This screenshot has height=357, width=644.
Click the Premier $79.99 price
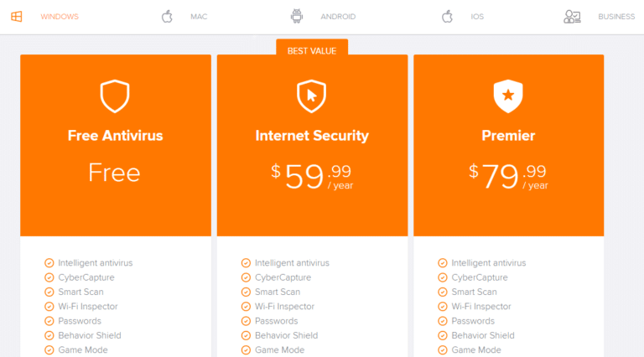tap(508, 176)
